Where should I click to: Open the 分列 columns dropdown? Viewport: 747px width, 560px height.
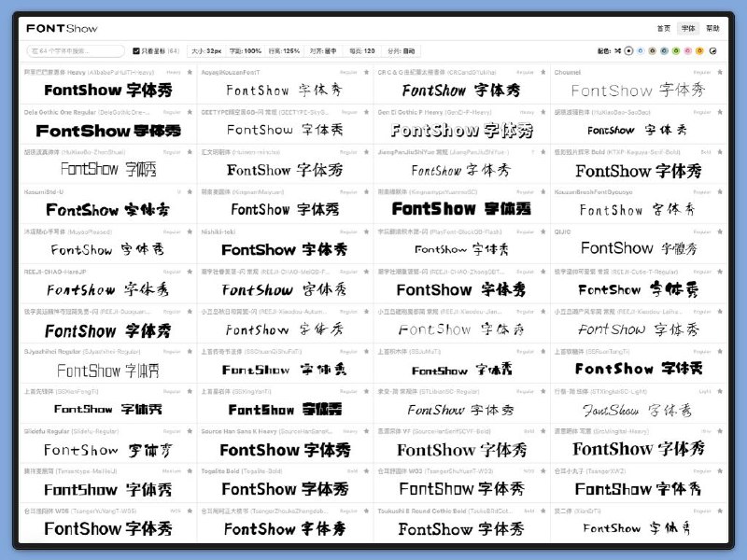[x=402, y=51]
